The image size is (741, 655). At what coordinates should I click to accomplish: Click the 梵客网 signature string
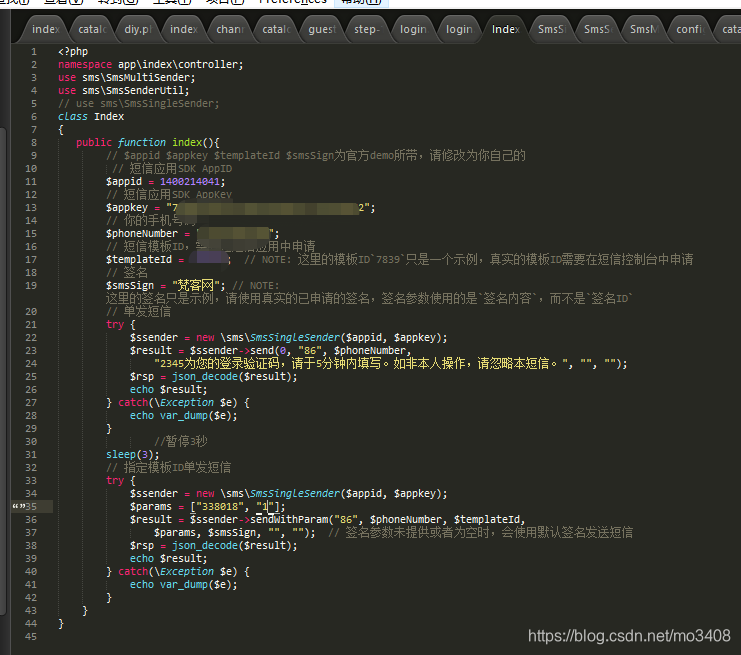click(198, 285)
